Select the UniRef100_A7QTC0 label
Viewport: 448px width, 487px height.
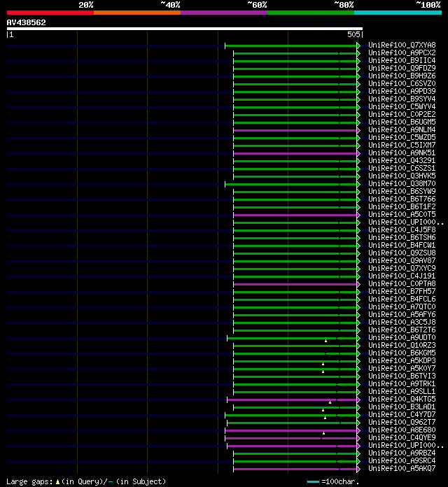pos(402,306)
